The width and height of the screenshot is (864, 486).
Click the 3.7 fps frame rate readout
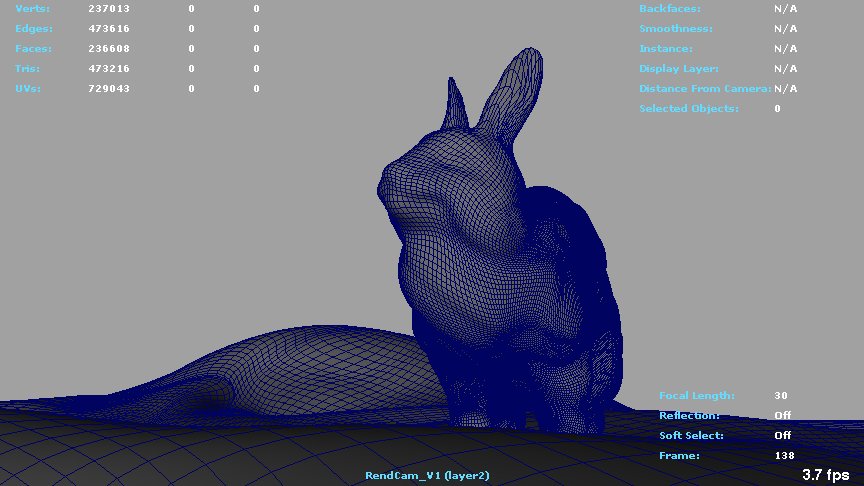(825, 475)
